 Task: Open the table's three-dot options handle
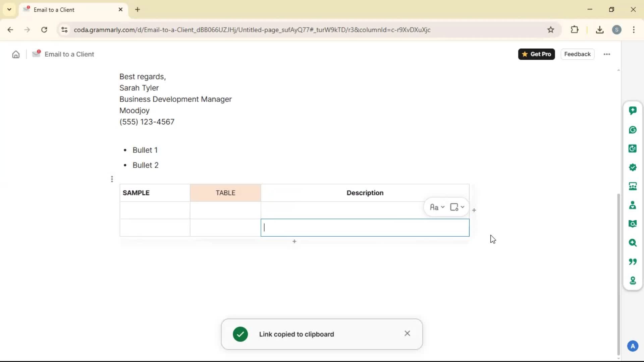(112, 179)
